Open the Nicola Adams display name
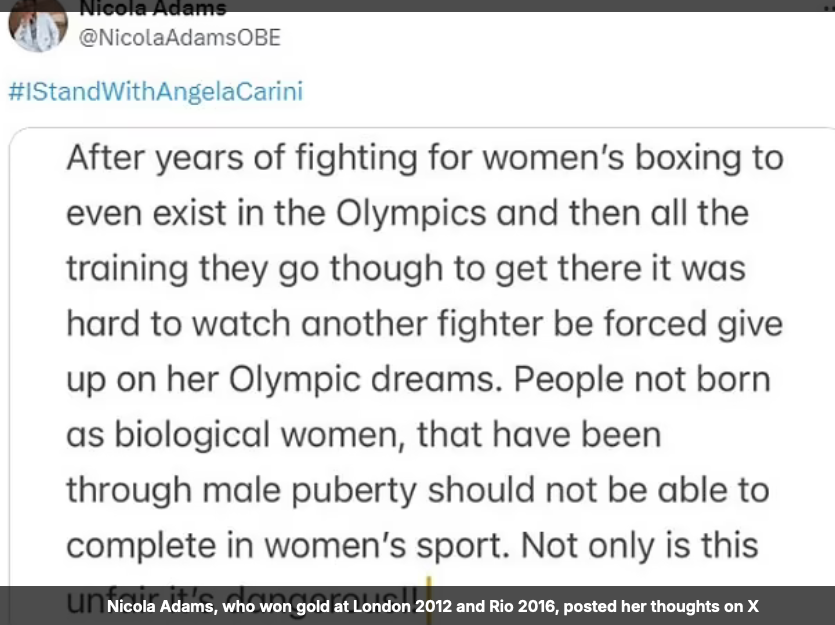835x625 pixels. (152, 9)
